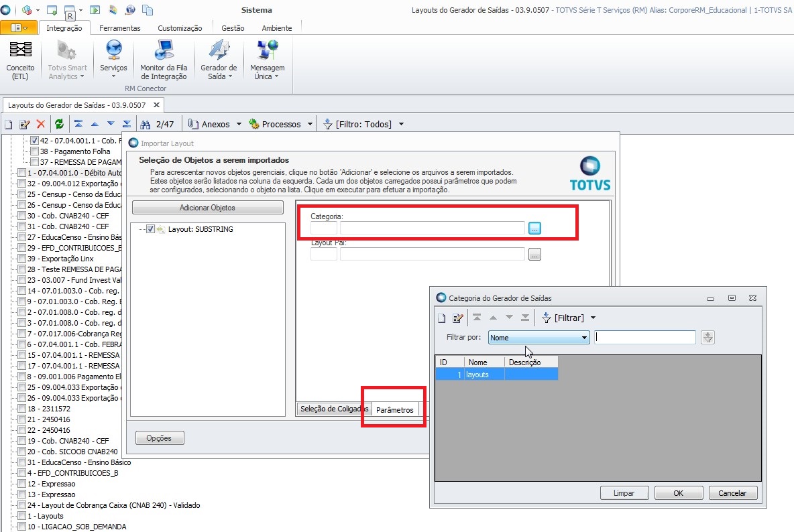Click Cancelar in Categoria dialog
The width and height of the screenshot is (794, 532).
[733, 493]
